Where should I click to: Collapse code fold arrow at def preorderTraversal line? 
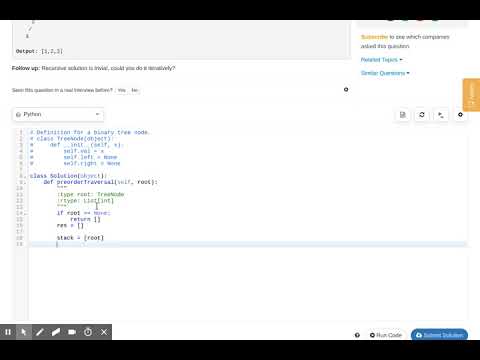[x=25, y=183]
